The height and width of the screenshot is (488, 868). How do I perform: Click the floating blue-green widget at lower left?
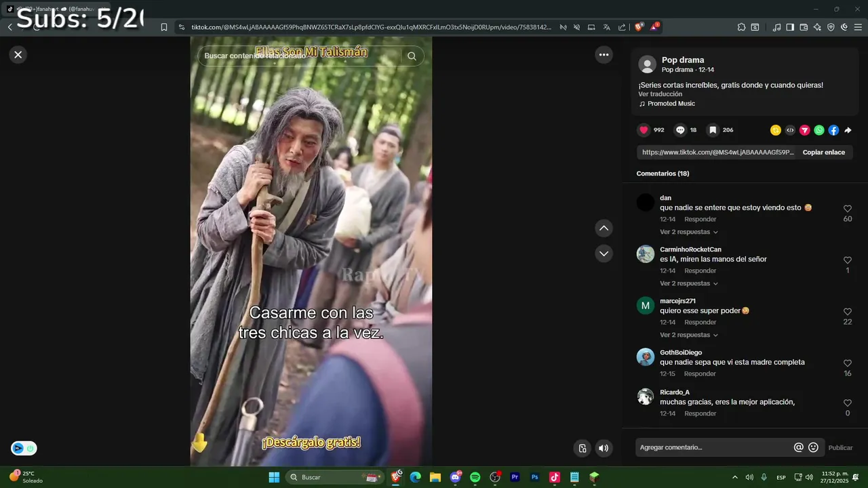[x=24, y=448]
